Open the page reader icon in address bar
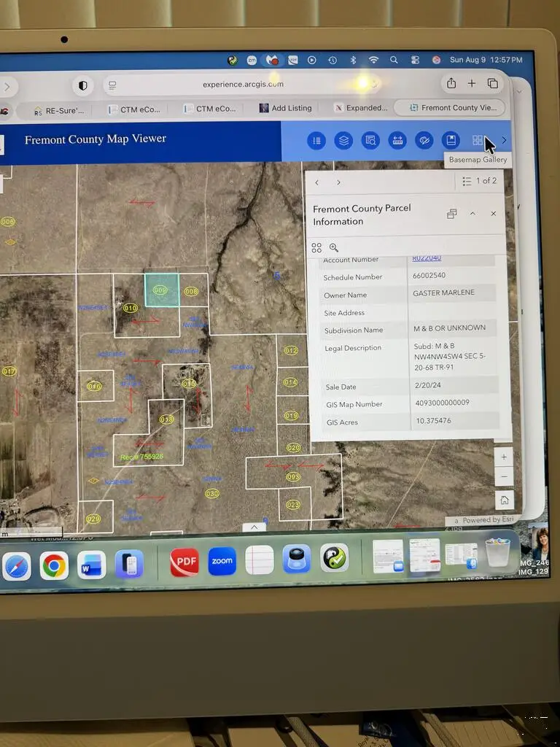The width and height of the screenshot is (560, 747). (112, 85)
